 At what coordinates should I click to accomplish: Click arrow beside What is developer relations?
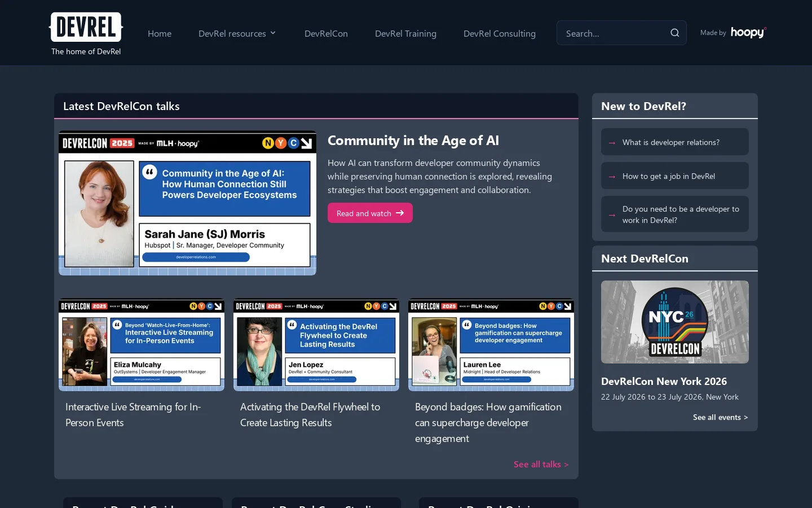tap(612, 143)
